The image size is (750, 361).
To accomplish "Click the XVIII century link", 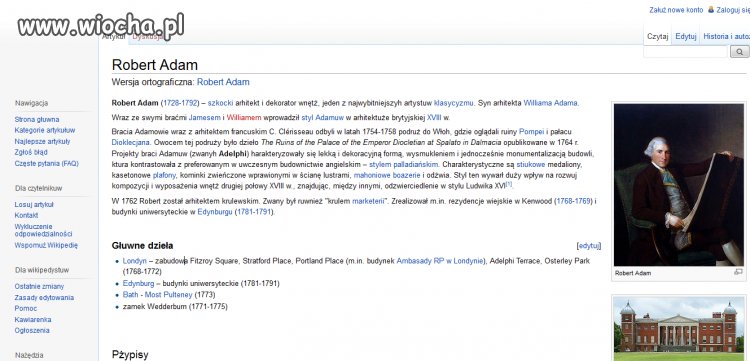I will tap(434, 118).
